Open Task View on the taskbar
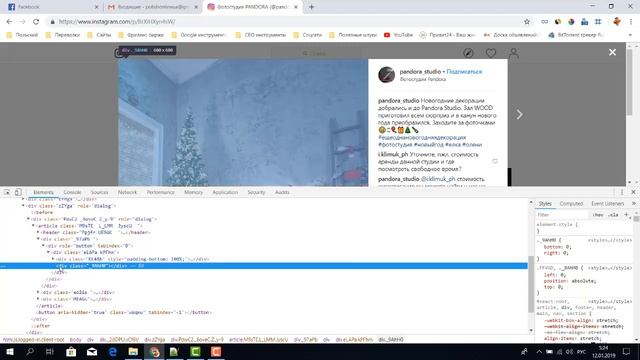Screen dimensions: 640x360 (x=50, y=351)
